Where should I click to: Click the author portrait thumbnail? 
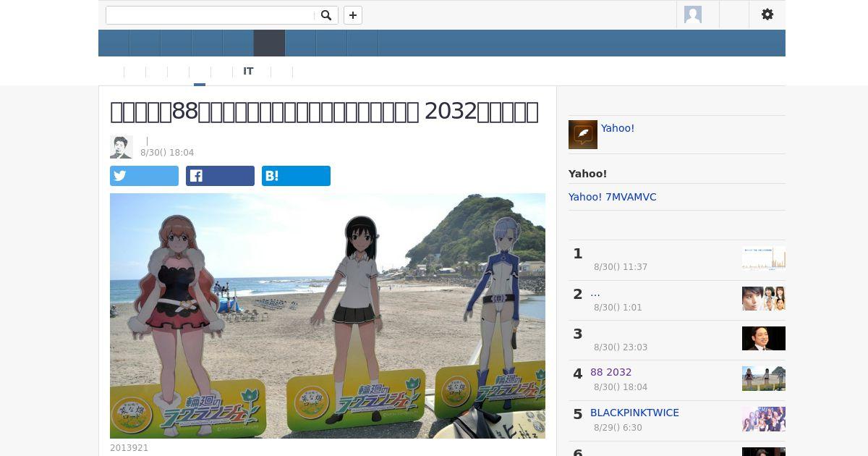tap(122, 147)
